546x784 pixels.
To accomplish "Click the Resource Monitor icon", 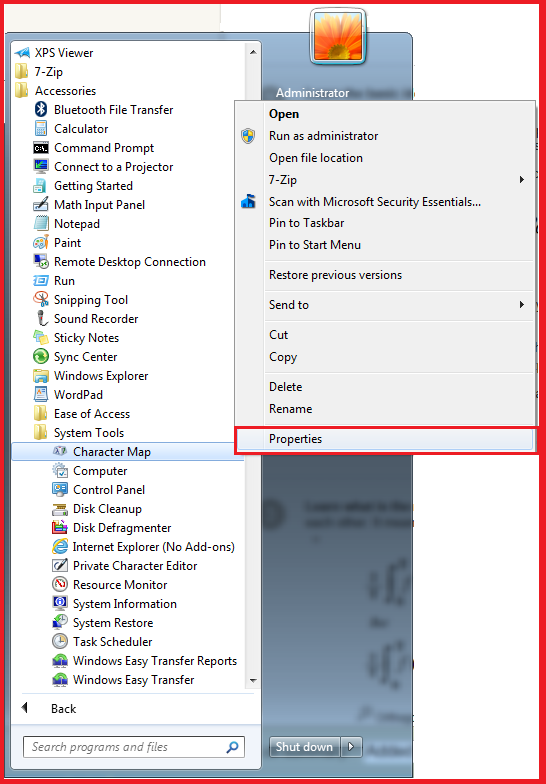I will (x=60, y=584).
